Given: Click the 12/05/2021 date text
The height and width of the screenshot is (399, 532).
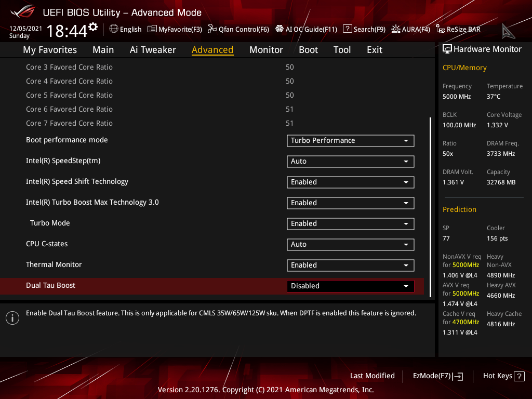Looking at the screenshot, I should 26,29.
